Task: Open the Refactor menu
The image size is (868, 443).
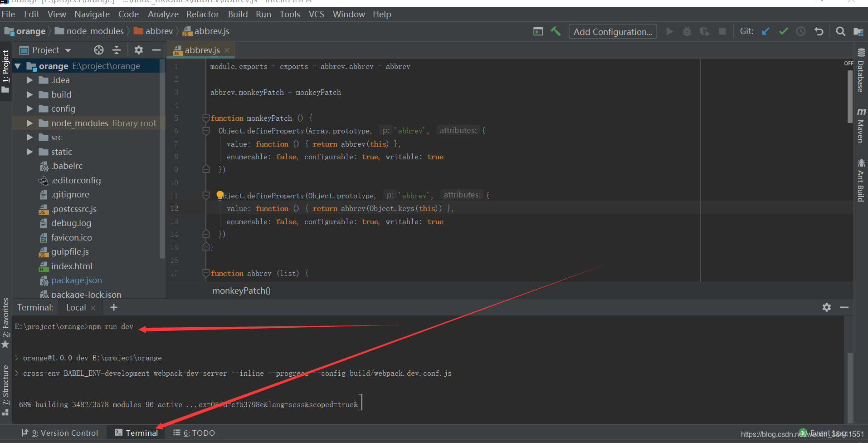Action: click(203, 15)
